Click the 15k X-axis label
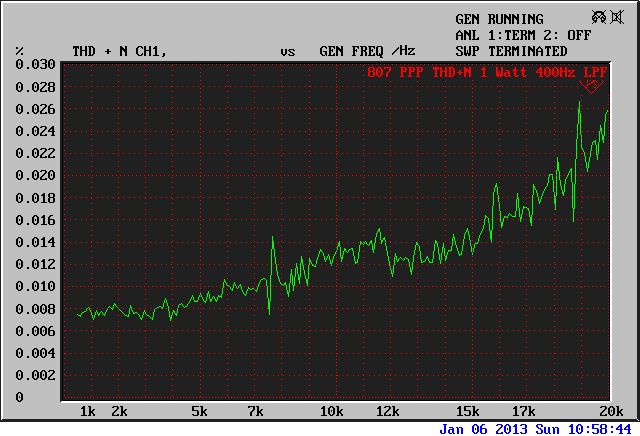 click(467, 411)
